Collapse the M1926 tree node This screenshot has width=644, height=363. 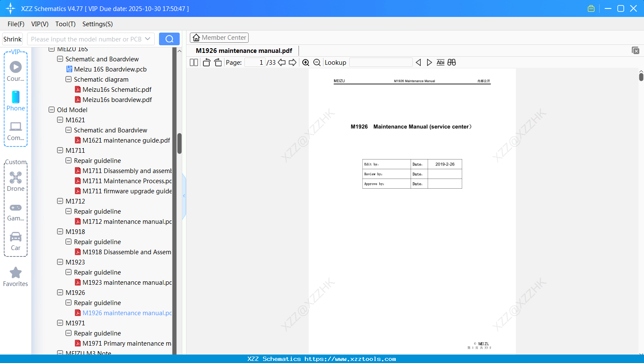click(60, 292)
